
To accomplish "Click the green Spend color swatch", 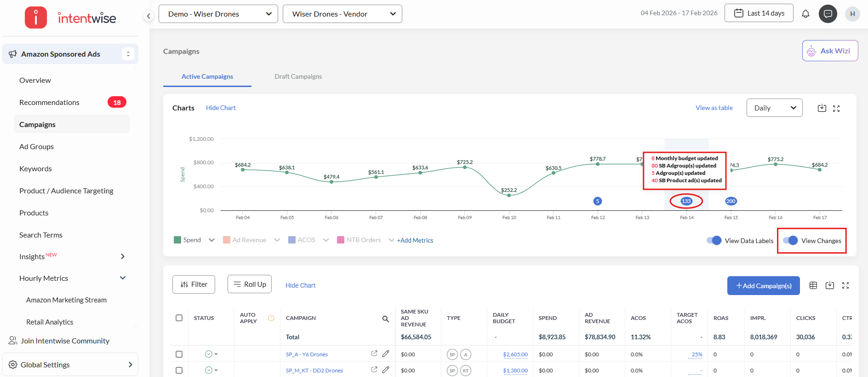I will (177, 240).
